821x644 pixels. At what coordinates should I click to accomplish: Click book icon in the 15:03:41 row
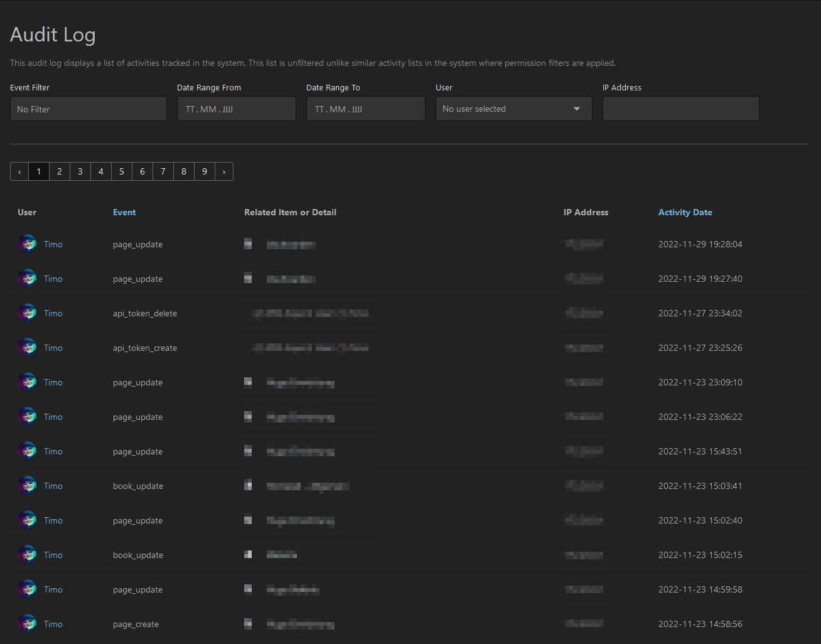tap(248, 485)
